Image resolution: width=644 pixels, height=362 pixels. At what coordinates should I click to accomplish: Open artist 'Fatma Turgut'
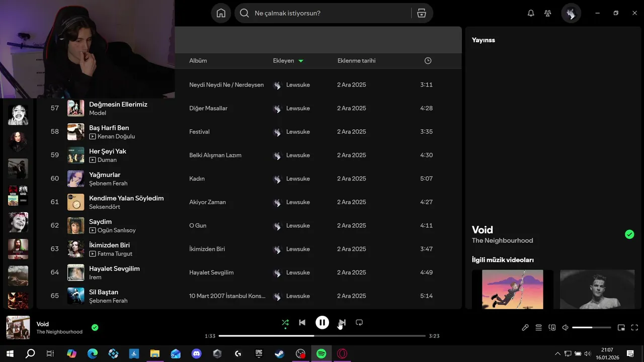pos(115,254)
